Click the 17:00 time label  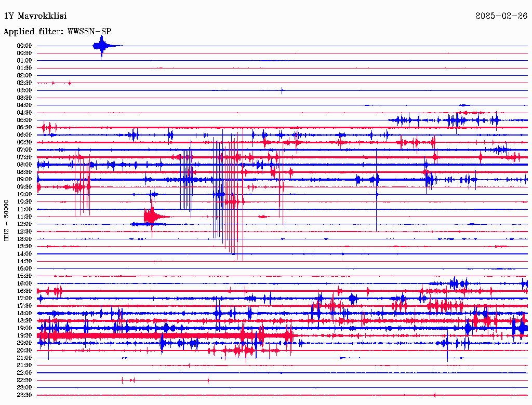pyautogui.click(x=24, y=299)
